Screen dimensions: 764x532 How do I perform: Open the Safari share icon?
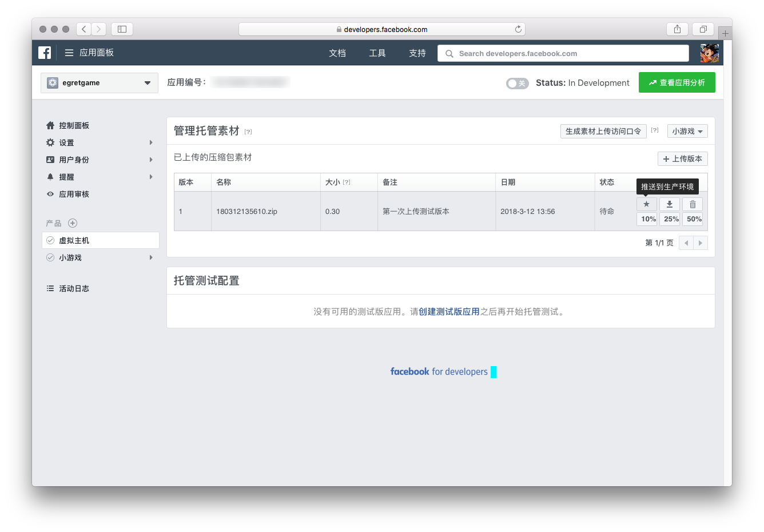(677, 29)
